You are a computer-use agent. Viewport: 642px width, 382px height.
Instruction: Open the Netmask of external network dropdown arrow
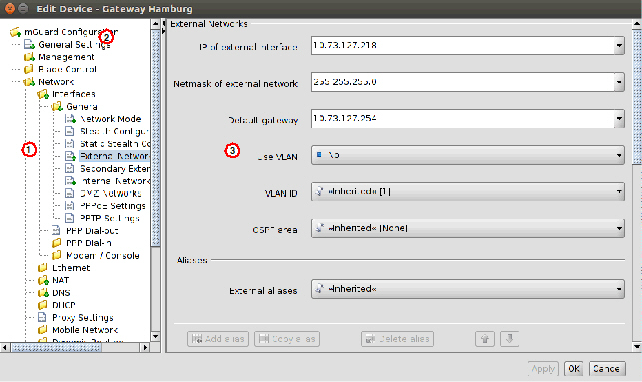[619, 82]
